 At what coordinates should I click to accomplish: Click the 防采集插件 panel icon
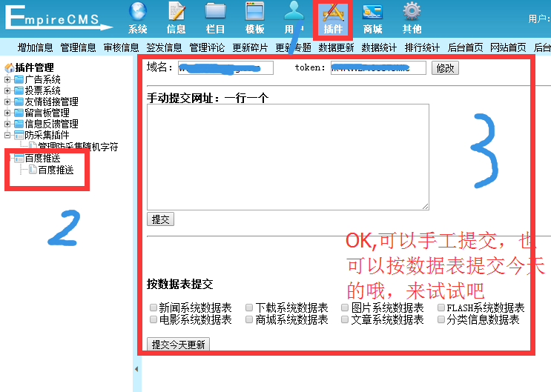coord(19,135)
